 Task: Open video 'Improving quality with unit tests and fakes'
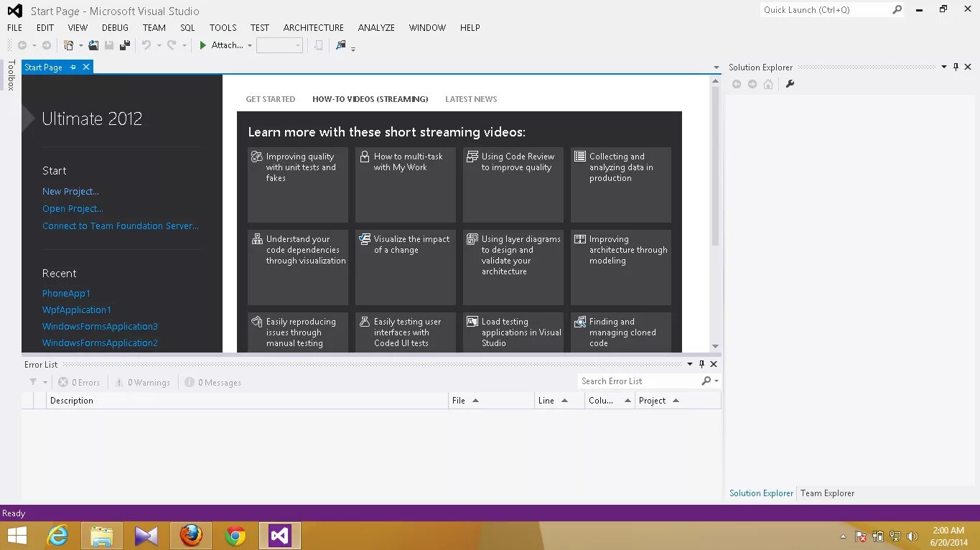pos(298,185)
